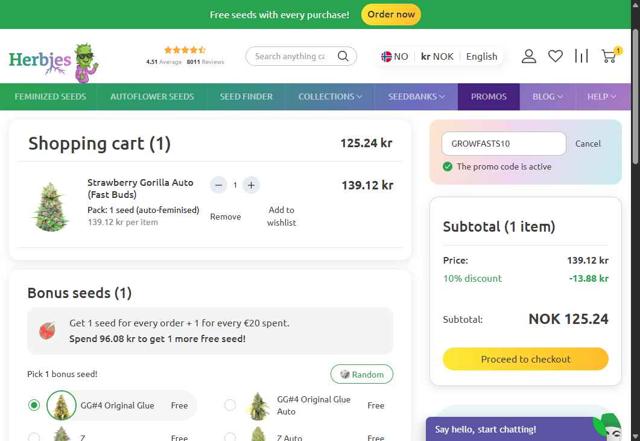Click the 10% discount label
640x441 pixels.
point(472,278)
